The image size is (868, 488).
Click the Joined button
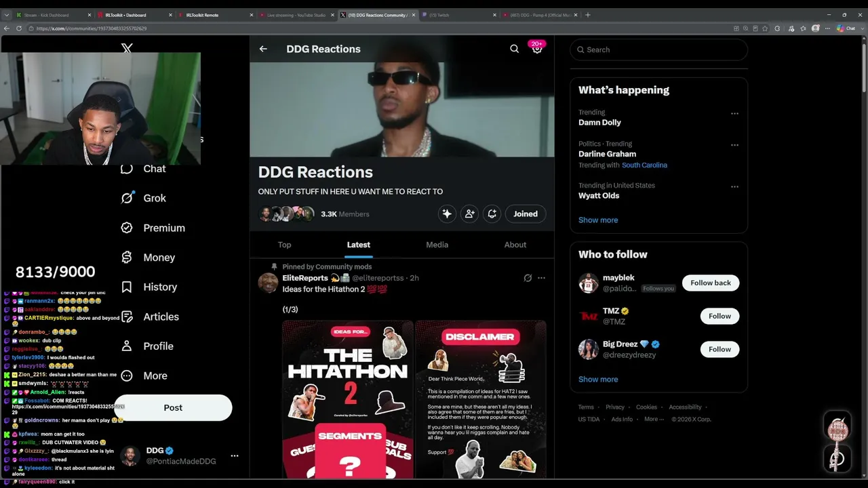(x=526, y=213)
